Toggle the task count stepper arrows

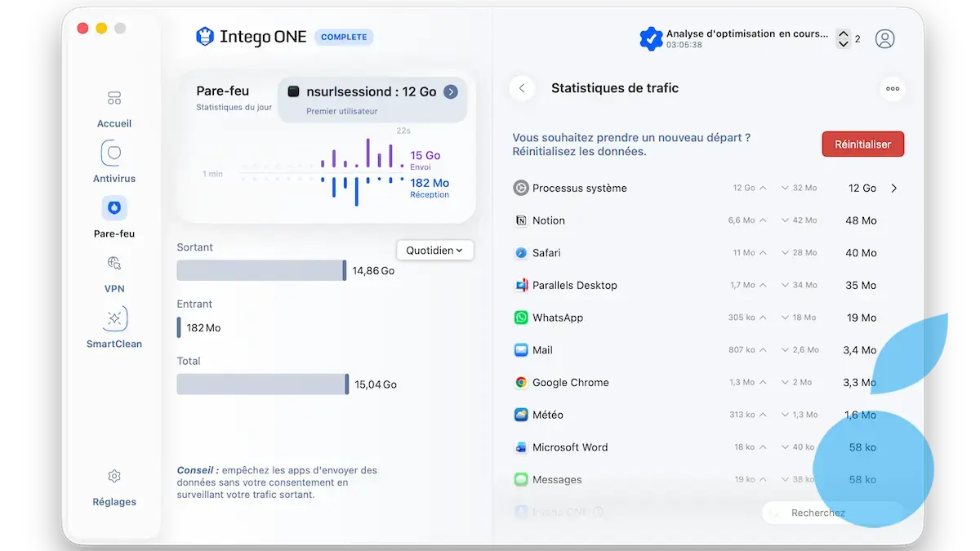[x=844, y=38]
